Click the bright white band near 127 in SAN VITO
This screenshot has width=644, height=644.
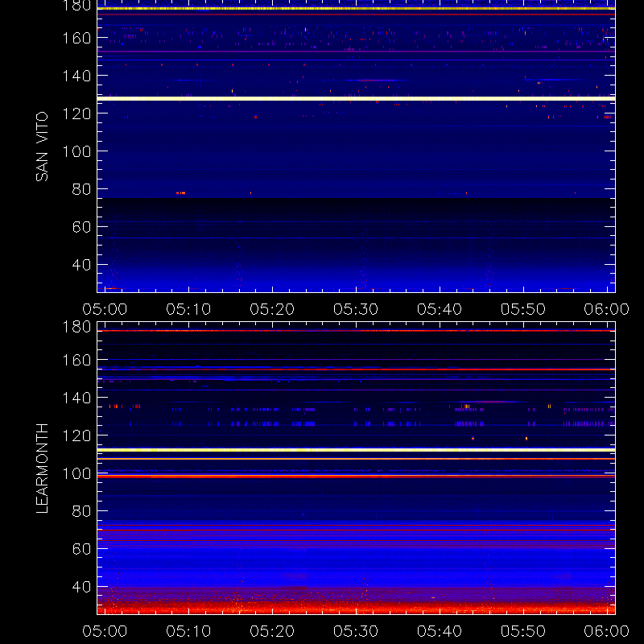coord(356,98)
